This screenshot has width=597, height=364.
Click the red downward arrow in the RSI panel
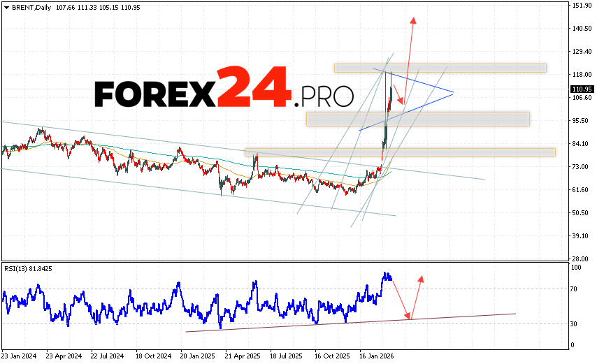pyautogui.click(x=401, y=299)
